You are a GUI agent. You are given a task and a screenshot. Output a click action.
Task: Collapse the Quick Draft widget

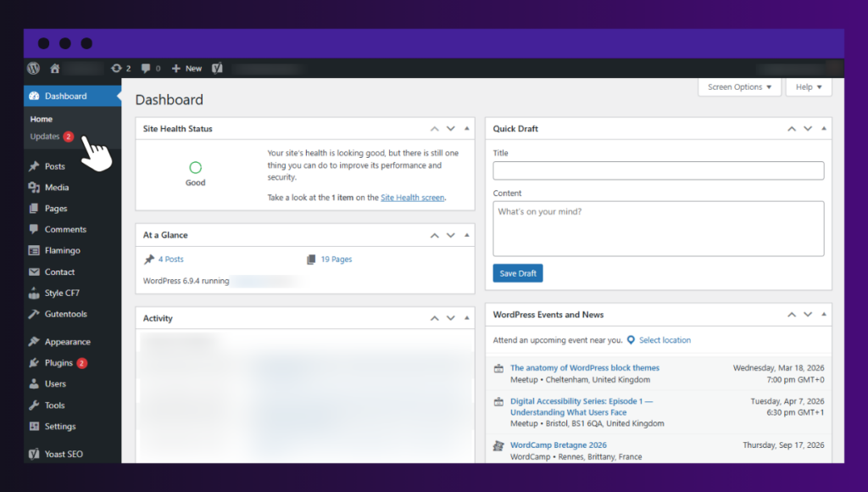pyautogui.click(x=823, y=128)
